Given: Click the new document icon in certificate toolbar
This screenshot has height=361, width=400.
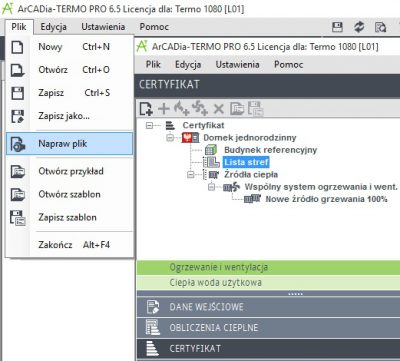Looking at the screenshot, I should pyautogui.click(x=146, y=109).
